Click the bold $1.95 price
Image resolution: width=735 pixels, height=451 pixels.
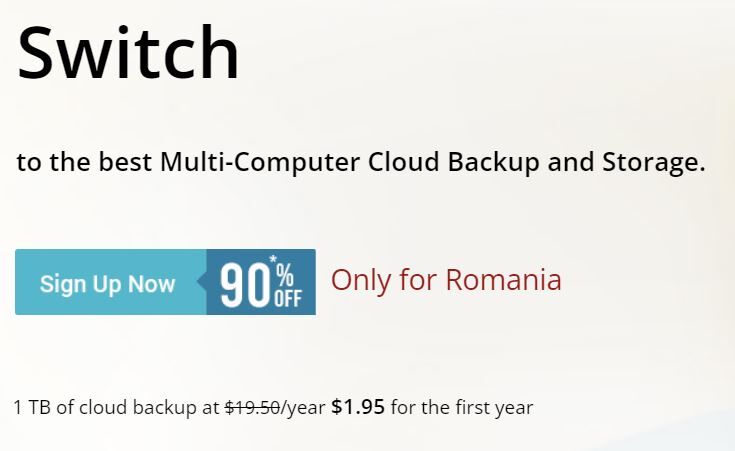tap(358, 406)
